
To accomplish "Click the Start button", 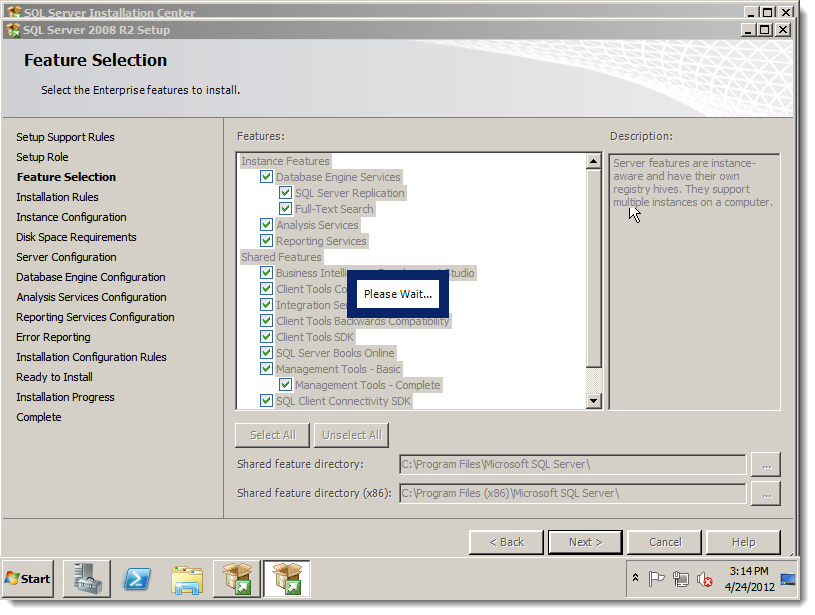I will click(x=28, y=579).
